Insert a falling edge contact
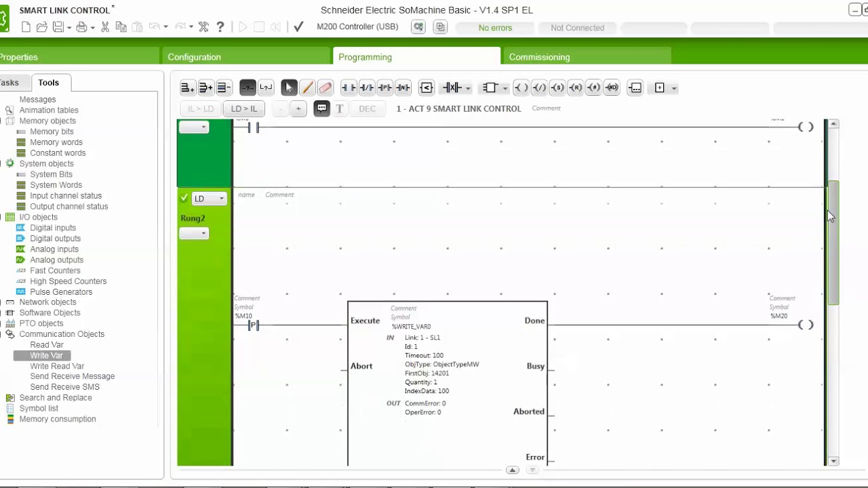The width and height of the screenshot is (868, 488). (x=403, y=87)
